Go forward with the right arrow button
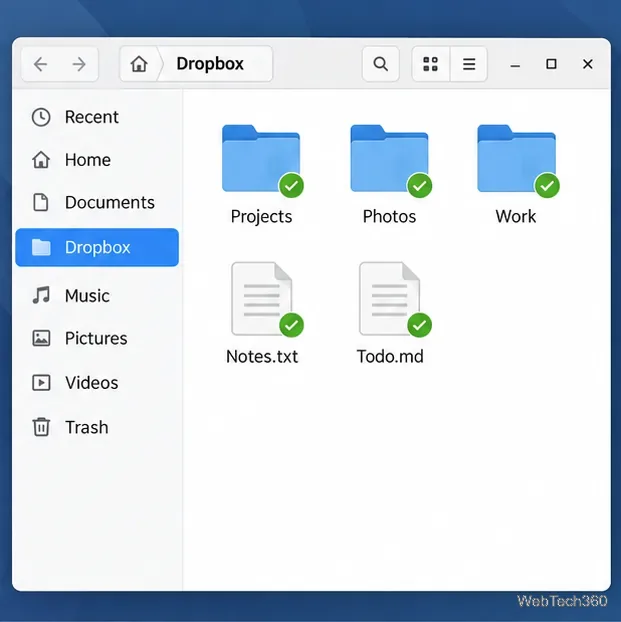Screen dimensions: 621x622 click(x=79, y=64)
